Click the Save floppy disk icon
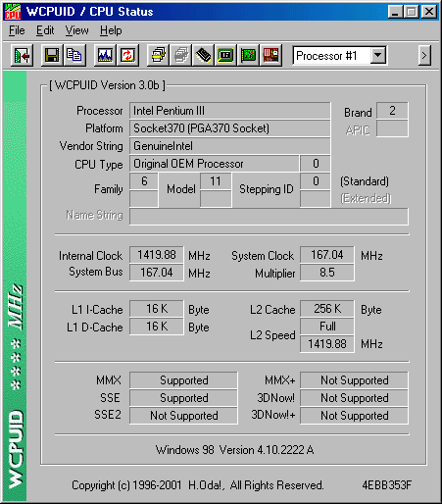This screenshot has width=442, height=504. 52,55
